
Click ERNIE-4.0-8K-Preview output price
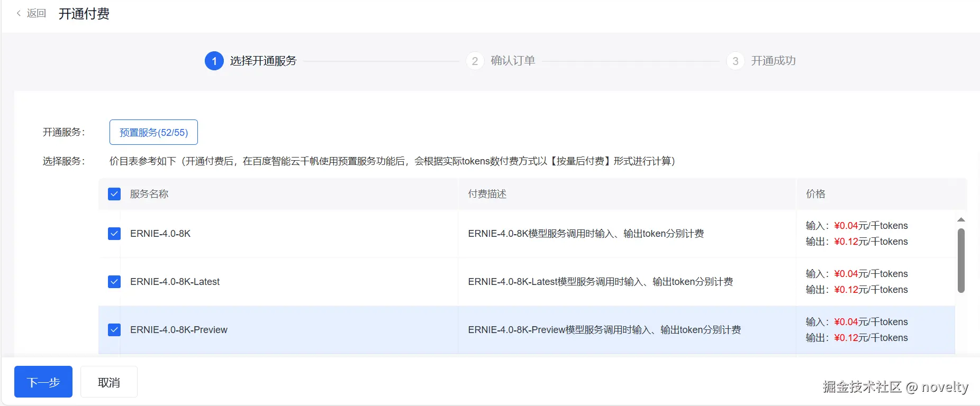point(846,338)
